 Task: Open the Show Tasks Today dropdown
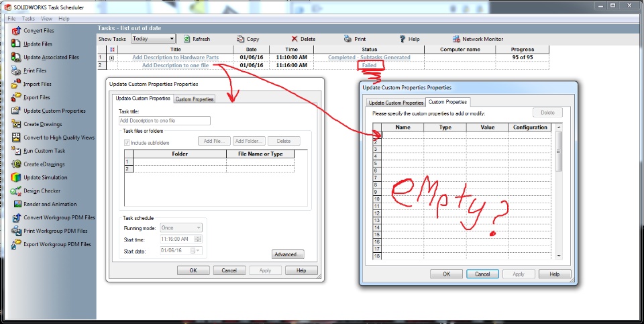(153, 39)
